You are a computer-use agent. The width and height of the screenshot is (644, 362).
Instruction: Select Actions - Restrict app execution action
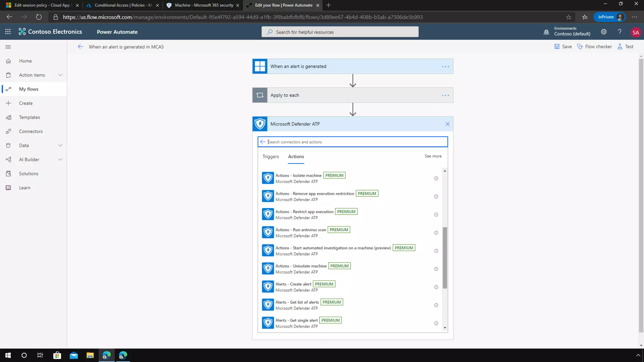pos(351,214)
